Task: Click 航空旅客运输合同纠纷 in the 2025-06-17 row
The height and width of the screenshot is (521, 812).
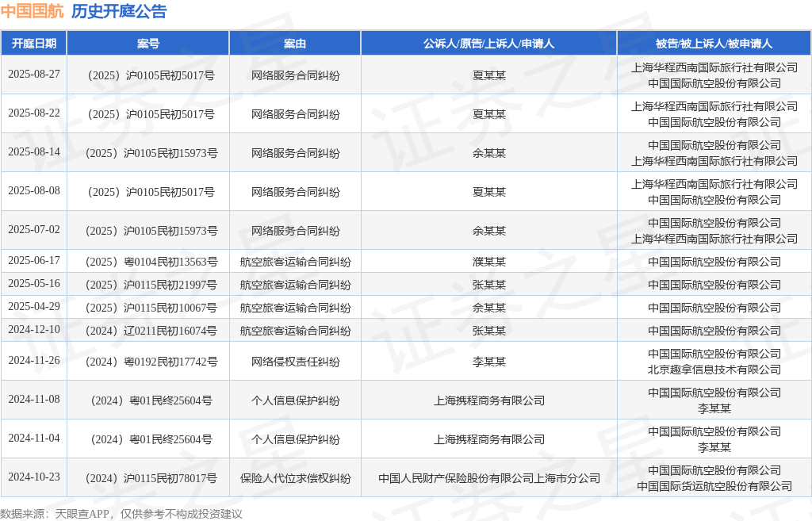Action: (x=295, y=262)
